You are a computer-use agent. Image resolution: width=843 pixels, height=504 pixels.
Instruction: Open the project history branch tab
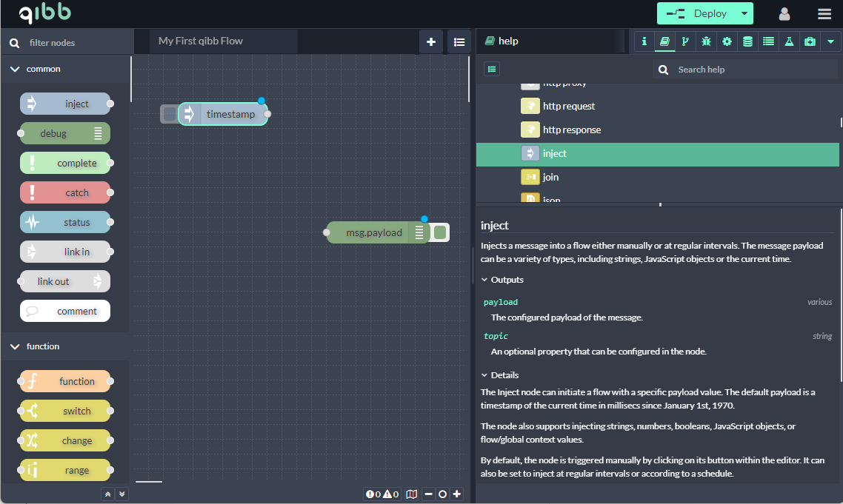click(x=685, y=41)
